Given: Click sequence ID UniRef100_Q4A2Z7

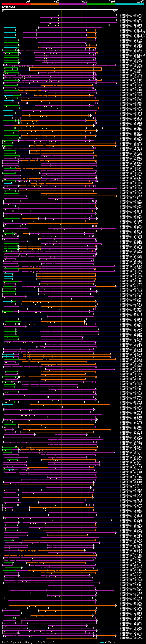Looking at the screenshot, I should click(x=131, y=155).
